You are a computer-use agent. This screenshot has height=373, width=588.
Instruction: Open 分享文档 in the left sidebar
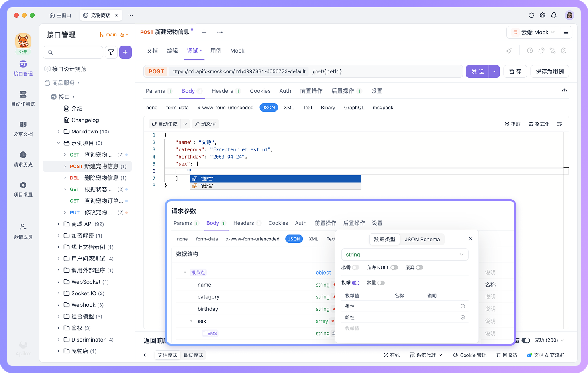click(x=23, y=129)
